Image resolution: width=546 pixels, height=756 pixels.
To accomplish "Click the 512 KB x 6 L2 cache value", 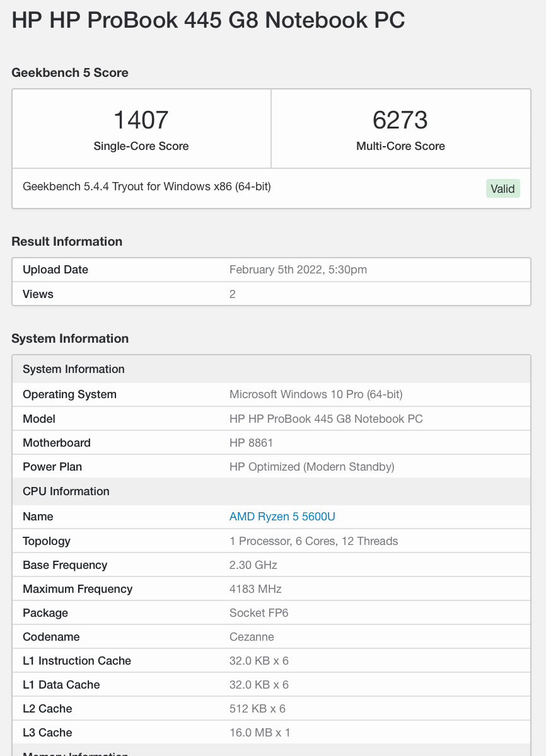I will (x=257, y=709).
